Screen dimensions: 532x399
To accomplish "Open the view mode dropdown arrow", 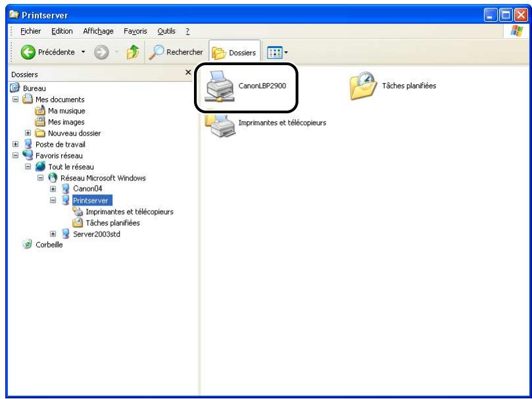I will [x=286, y=53].
